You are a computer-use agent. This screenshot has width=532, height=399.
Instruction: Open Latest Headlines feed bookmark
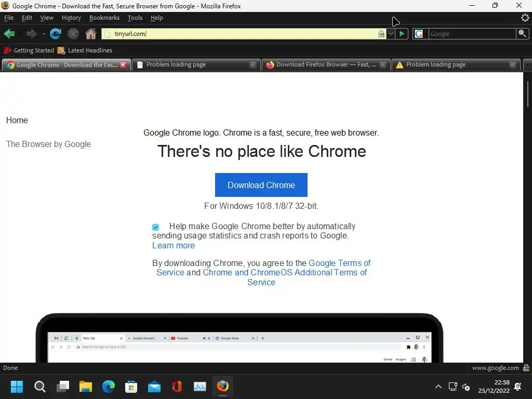(x=85, y=50)
